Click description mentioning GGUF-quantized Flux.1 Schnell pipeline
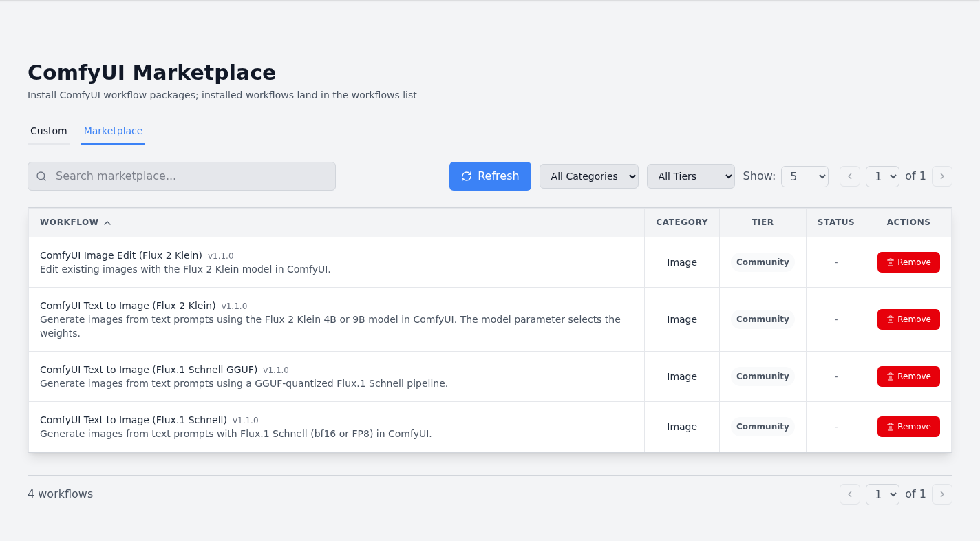Viewport: 980px width, 541px height. (x=244, y=383)
